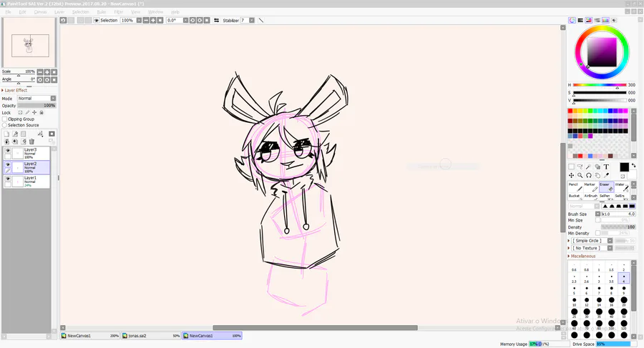This screenshot has width=644, height=348.
Task: Open the Layer menu
Action: point(59,12)
